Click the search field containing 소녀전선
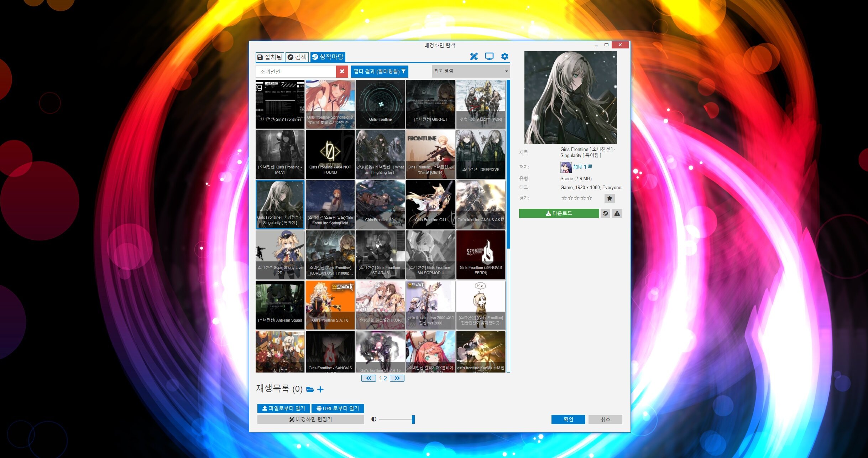Image resolution: width=868 pixels, height=458 pixels. coord(296,72)
